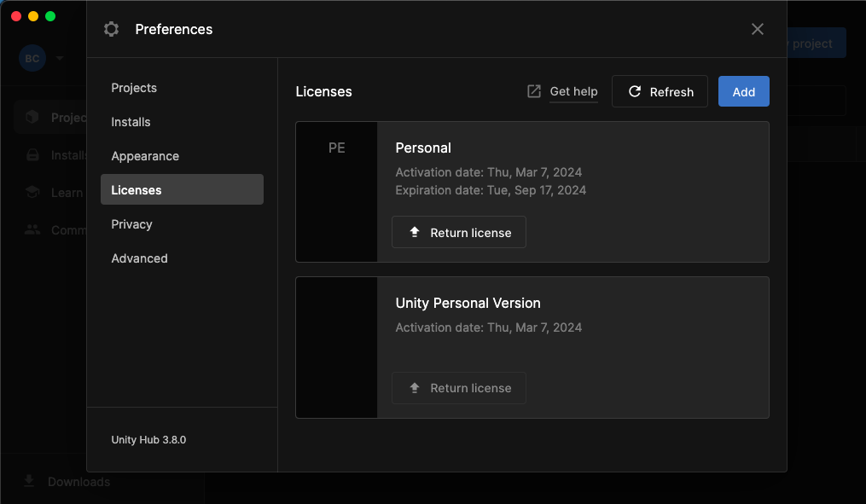Image resolution: width=866 pixels, height=504 pixels.
Task: Select the Licenses preferences tab
Action: click(x=182, y=189)
